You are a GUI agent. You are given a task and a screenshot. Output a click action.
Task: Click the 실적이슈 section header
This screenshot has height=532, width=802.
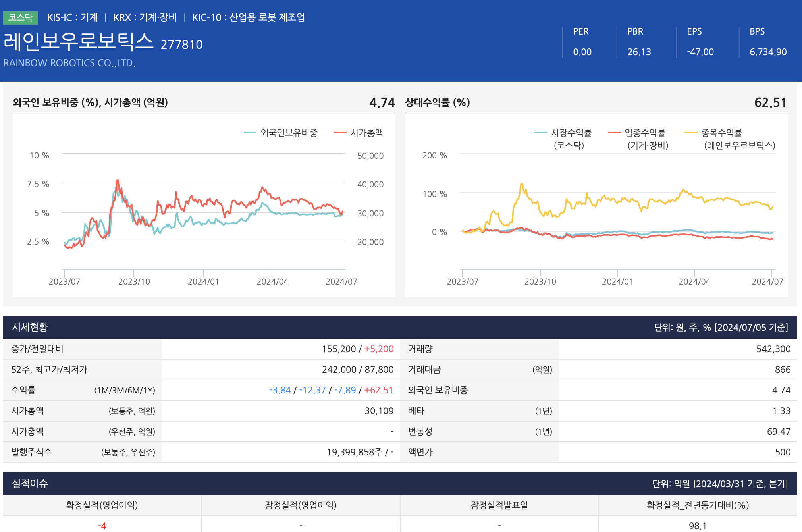tap(30, 484)
